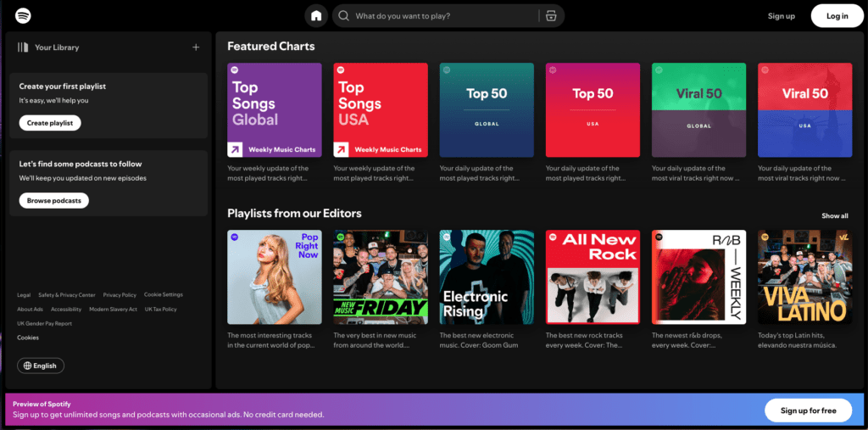Open the About Ads link

(30, 310)
